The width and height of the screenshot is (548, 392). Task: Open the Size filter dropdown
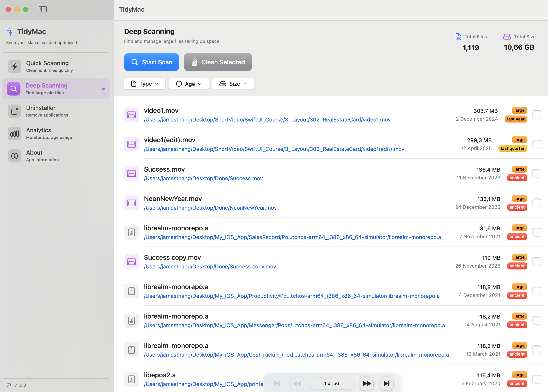(233, 84)
